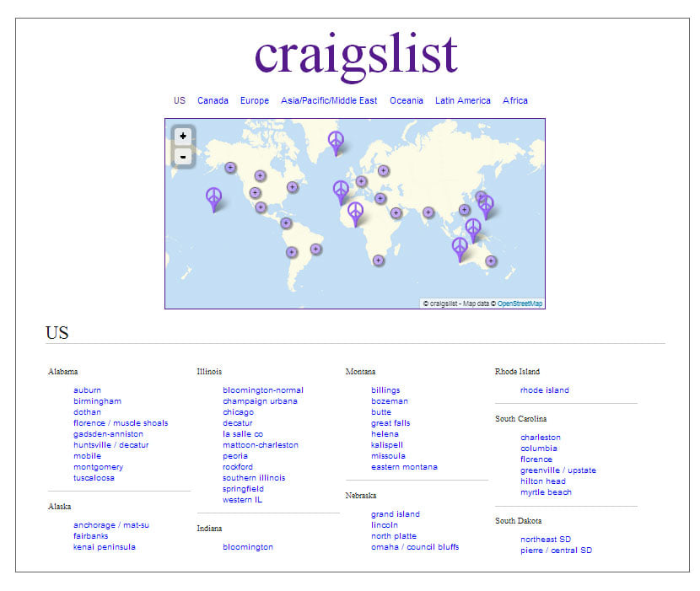700x591 pixels.
Task: Click the peace-sign marker over western Australia
Action: [460, 249]
